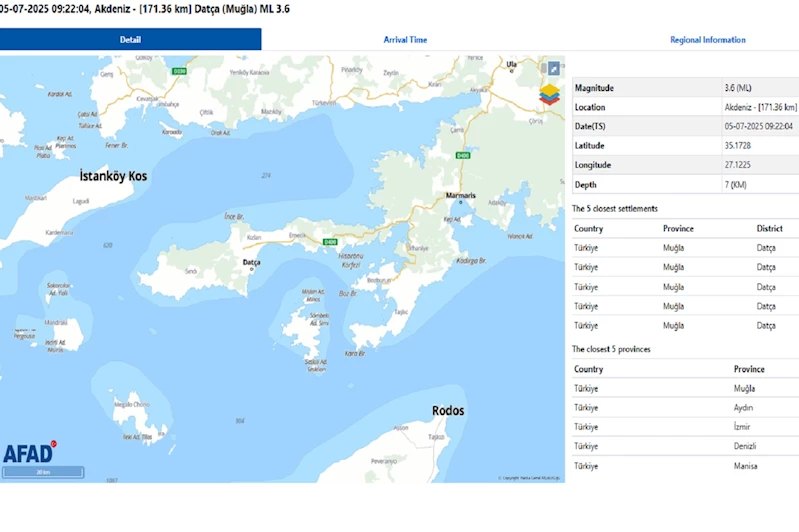Image resolution: width=799 pixels, height=532 pixels.
Task: Click the AFAD logo on the map
Action: coord(29,453)
